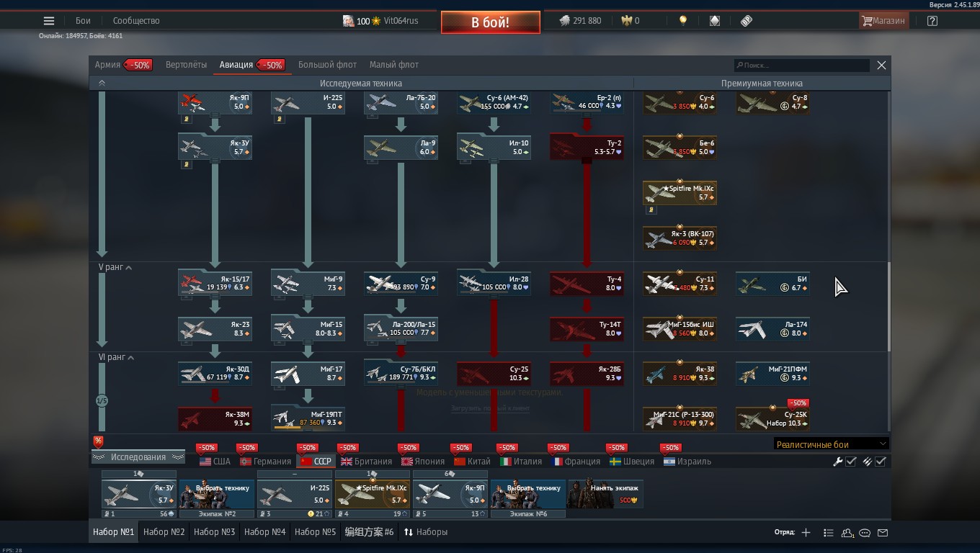Image resolution: width=980 pixels, height=553 pixels.
Task: Toggle the ammo auto-refill checkbox
Action: pos(881,462)
